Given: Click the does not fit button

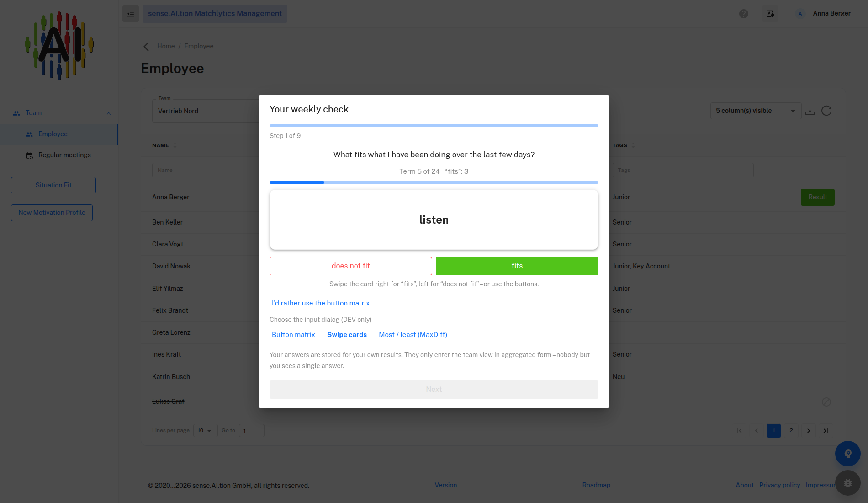Looking at the screenshot, I should pyautogui.click(x=351, y=266).
